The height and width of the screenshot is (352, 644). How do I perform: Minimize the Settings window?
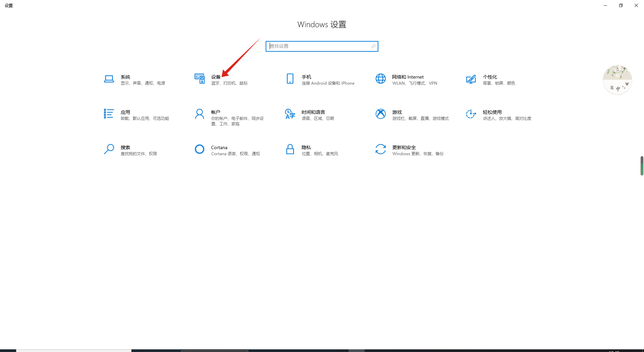click(x=605, y=5)
